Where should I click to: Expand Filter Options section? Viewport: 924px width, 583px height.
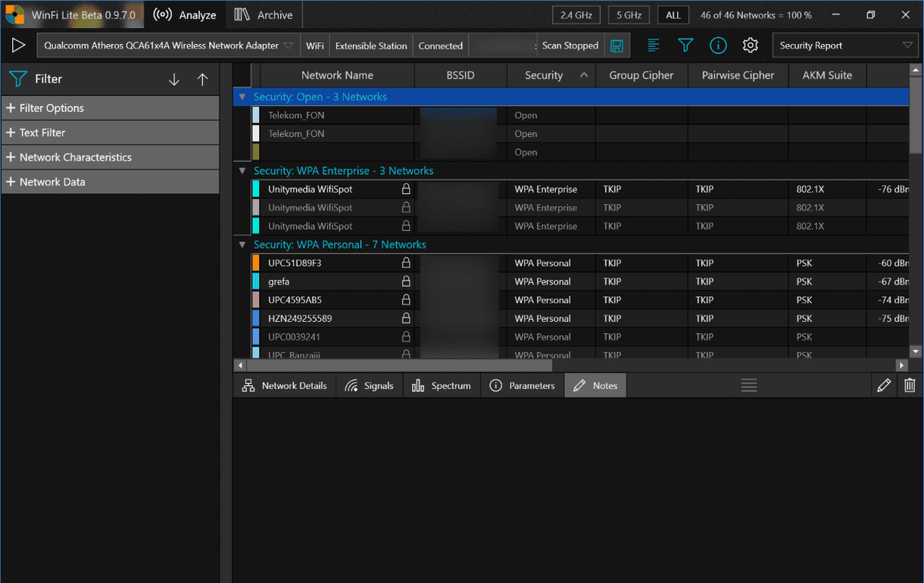point(111,108)
